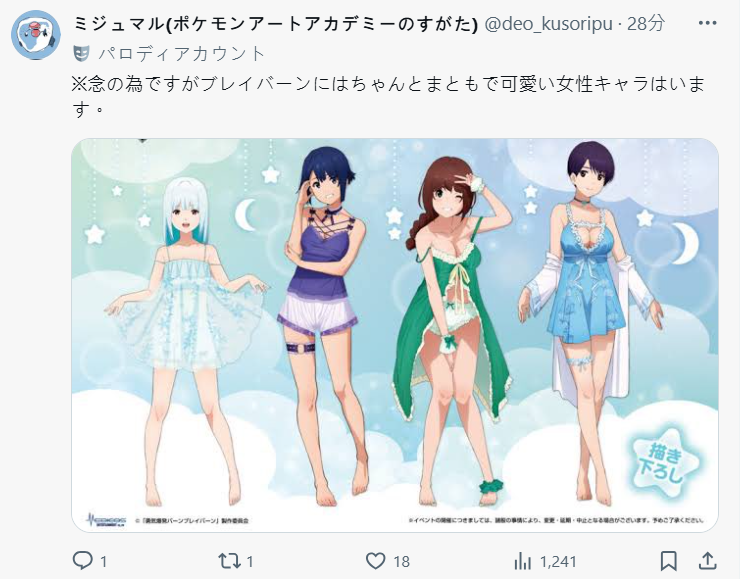
Task: Click the repost count beside arrows
Action: coord(250,562)
